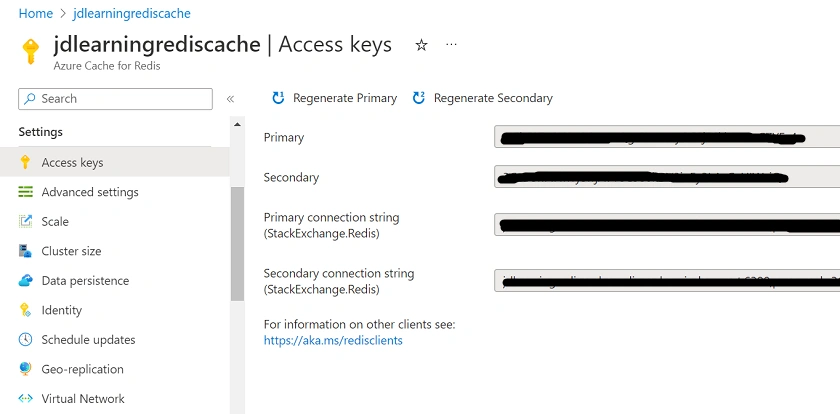The image size is (840, 414).
Task: Click the Regenerate Secondary button
Action: click(x=483, y=98)
